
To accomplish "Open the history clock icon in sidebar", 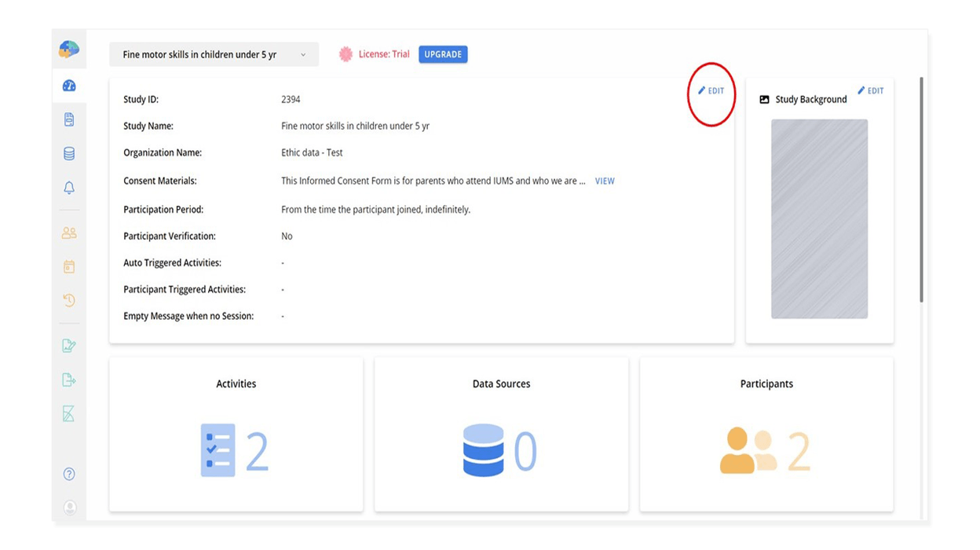I will [x=69, y=300].
